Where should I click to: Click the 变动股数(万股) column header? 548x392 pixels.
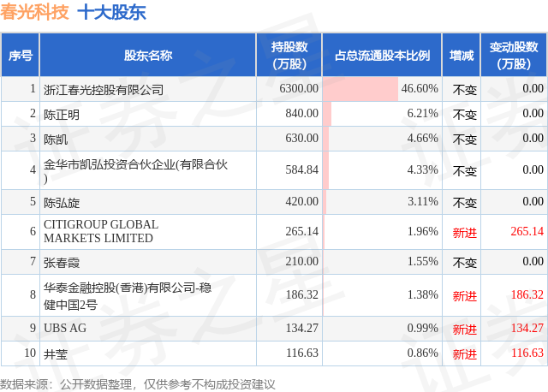click(x=516, y=56)
